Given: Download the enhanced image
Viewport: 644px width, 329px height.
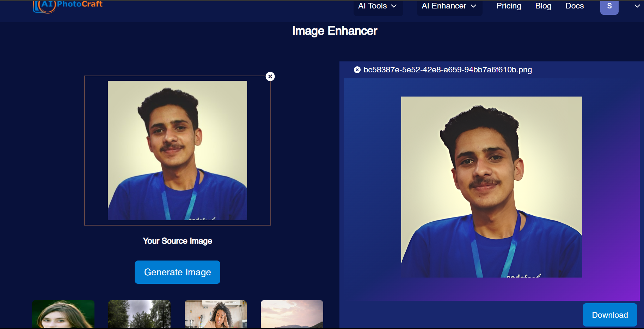Looking at the screenshot, I should (610, 315).
